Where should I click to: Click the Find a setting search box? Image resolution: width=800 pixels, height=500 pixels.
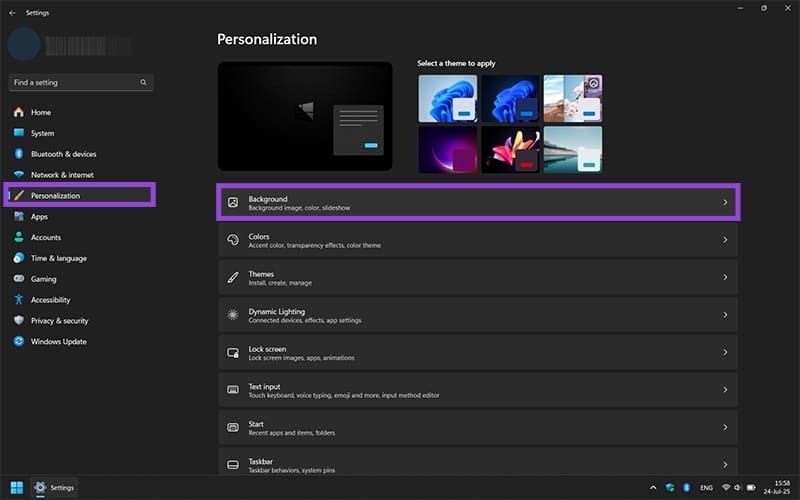click(x=81, y=82)
